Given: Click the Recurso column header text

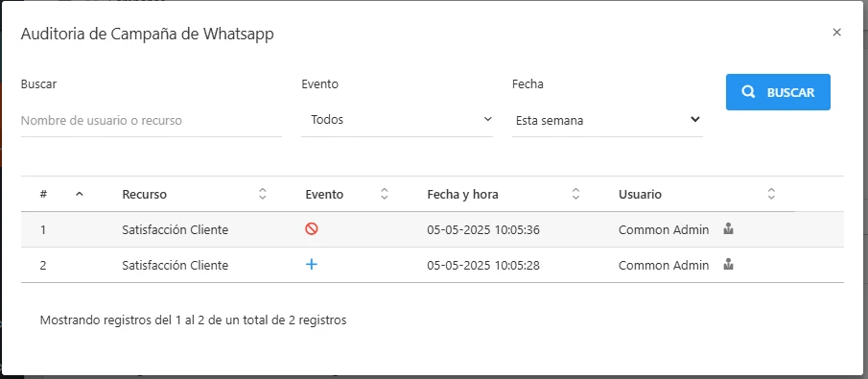Looking at the screenshot, I should pos(144,195).
